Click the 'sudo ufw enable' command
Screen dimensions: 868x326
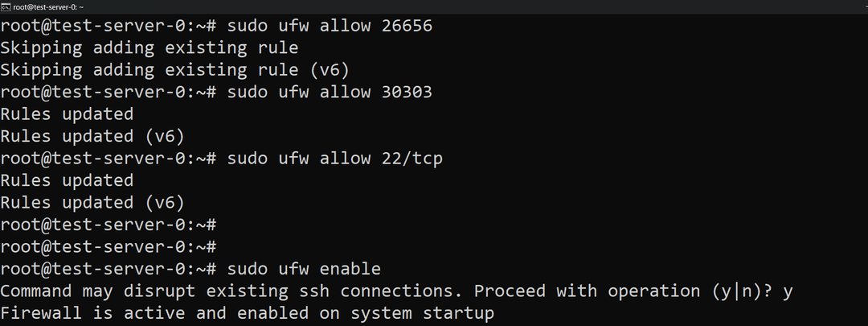[x=304, y=268]
